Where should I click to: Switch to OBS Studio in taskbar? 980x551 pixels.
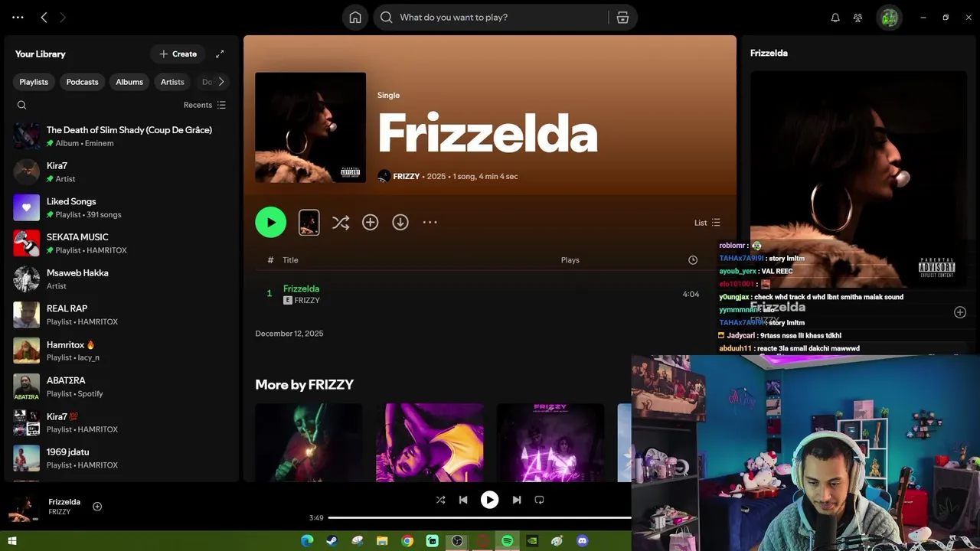[x=457, y=541]
